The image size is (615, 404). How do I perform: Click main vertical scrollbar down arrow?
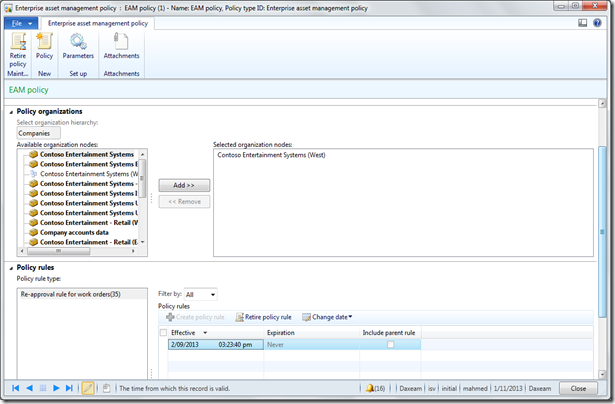tap(602, 375)
